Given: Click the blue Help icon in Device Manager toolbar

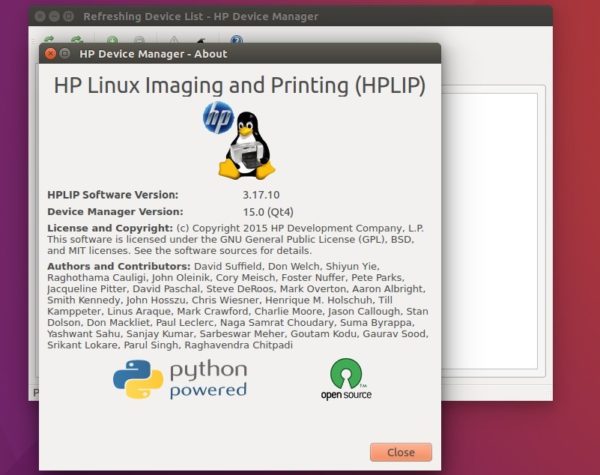Looking at the screenshot, I should [236, 40].
